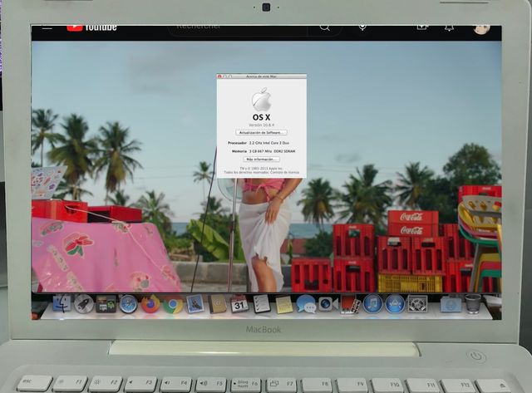Open YouTube hamburger guide menu
This screenshot has width=532, height=393.
pos(47,27)
